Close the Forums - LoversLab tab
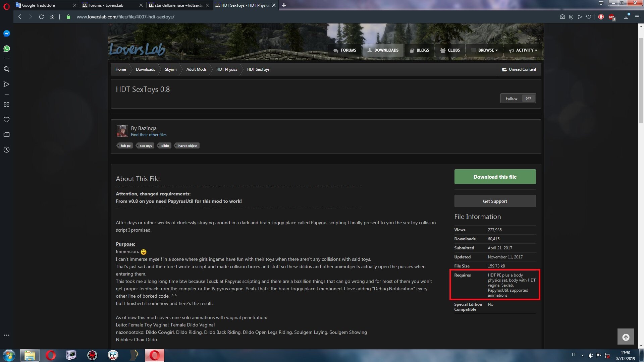 click(141, 5)
